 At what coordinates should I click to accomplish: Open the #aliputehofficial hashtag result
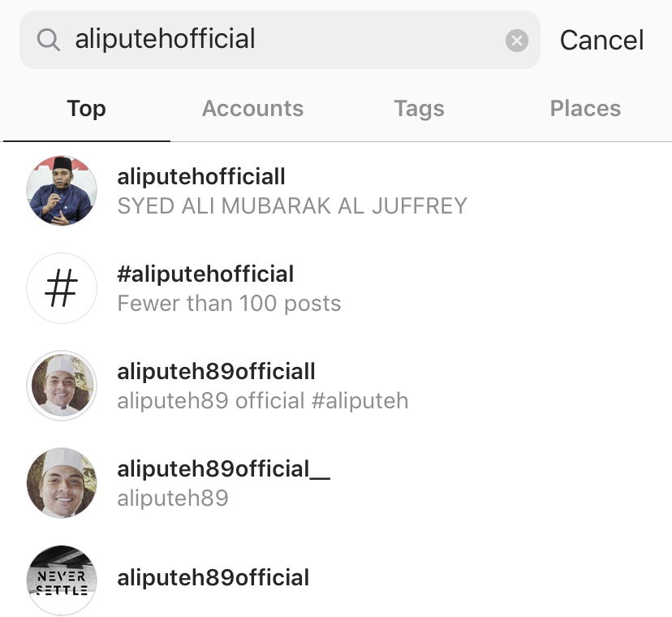[x=205, y=274]
